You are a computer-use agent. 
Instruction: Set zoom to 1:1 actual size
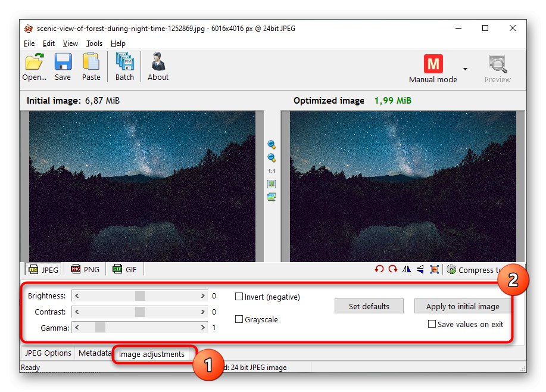(272, 171)
